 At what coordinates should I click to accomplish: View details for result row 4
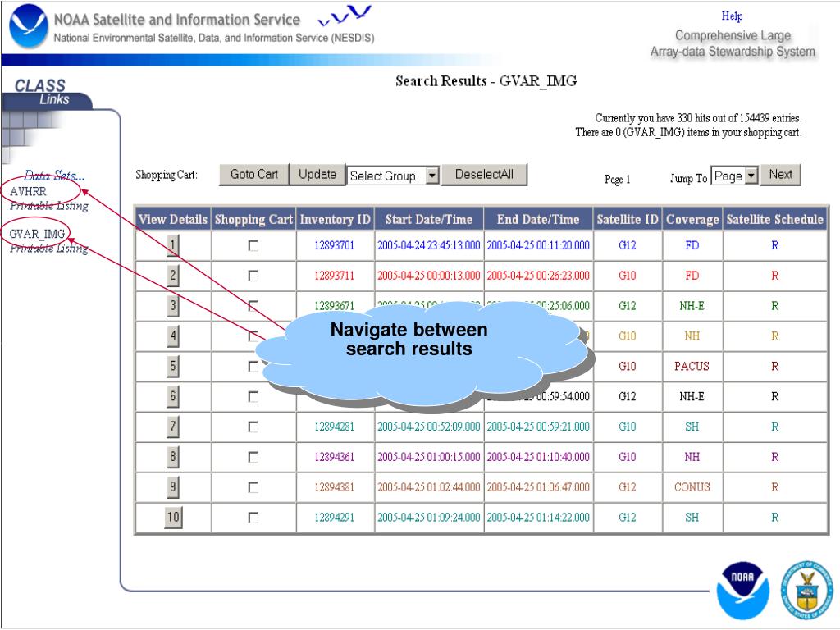[172, 336]
